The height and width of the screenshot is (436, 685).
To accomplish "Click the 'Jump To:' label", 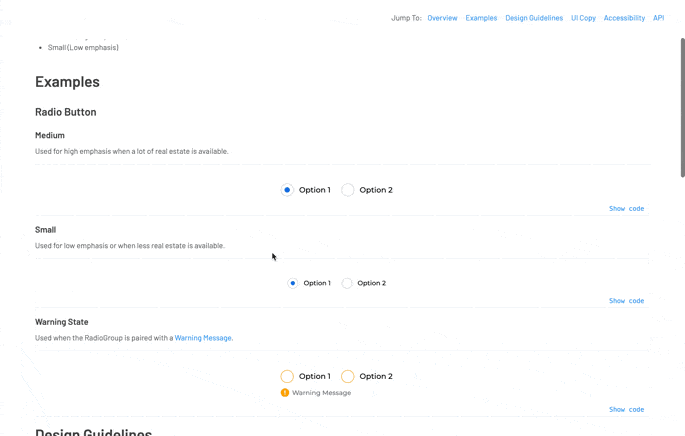I will [x=406, y=18].
